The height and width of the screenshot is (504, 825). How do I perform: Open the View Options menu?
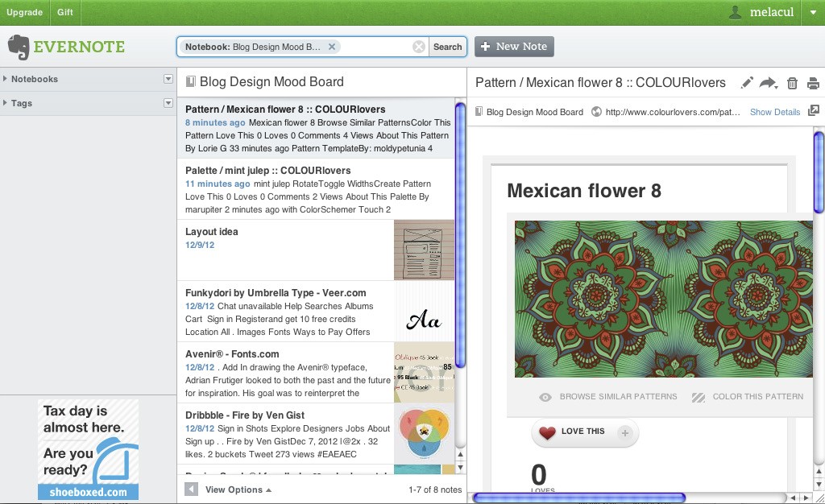[238, 490]
